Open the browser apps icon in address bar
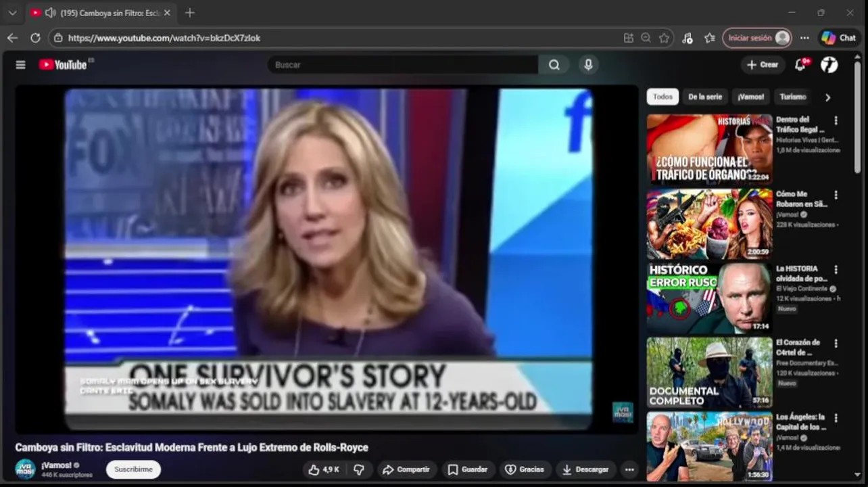The height and width of the screenshot is (487, 868). coord(629,39)
